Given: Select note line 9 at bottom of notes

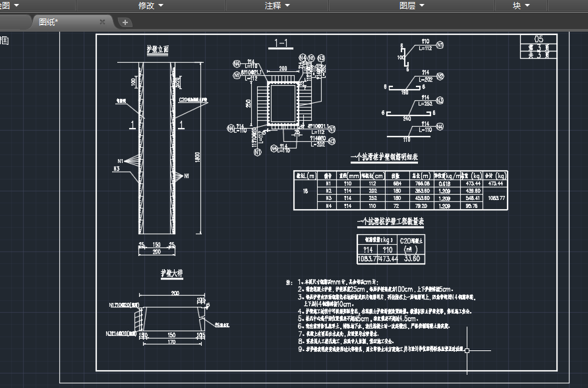Looking at the screenshot, I should (x=381, y=349).
